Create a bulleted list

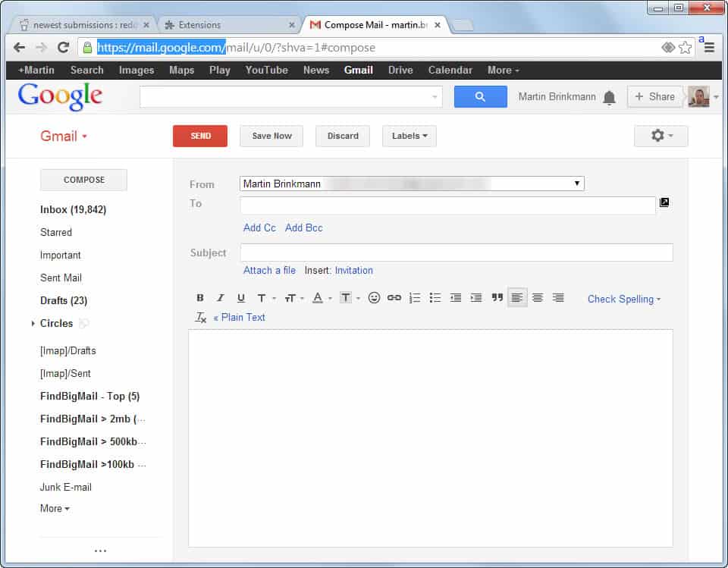[435, 297]
